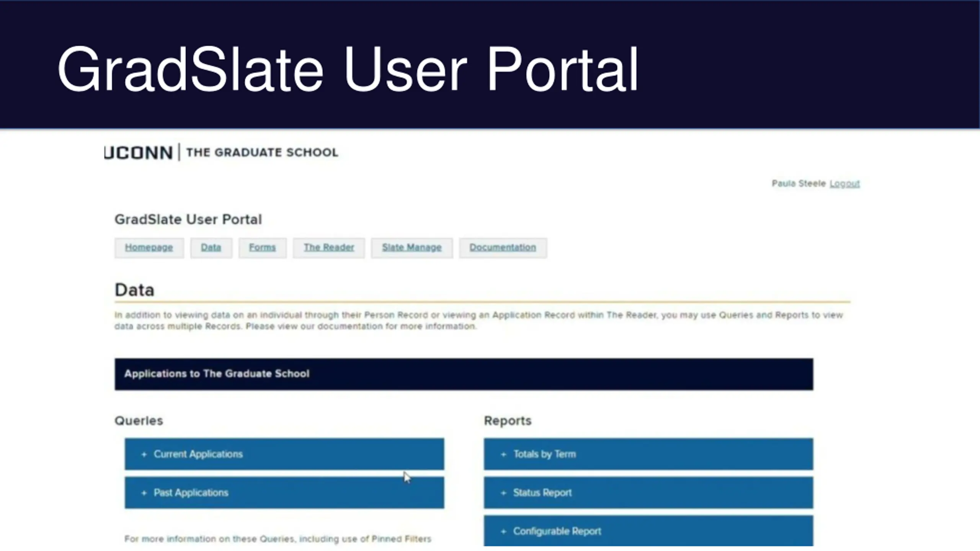
Task: Click the Reports section heading
Action: (508, 421)
